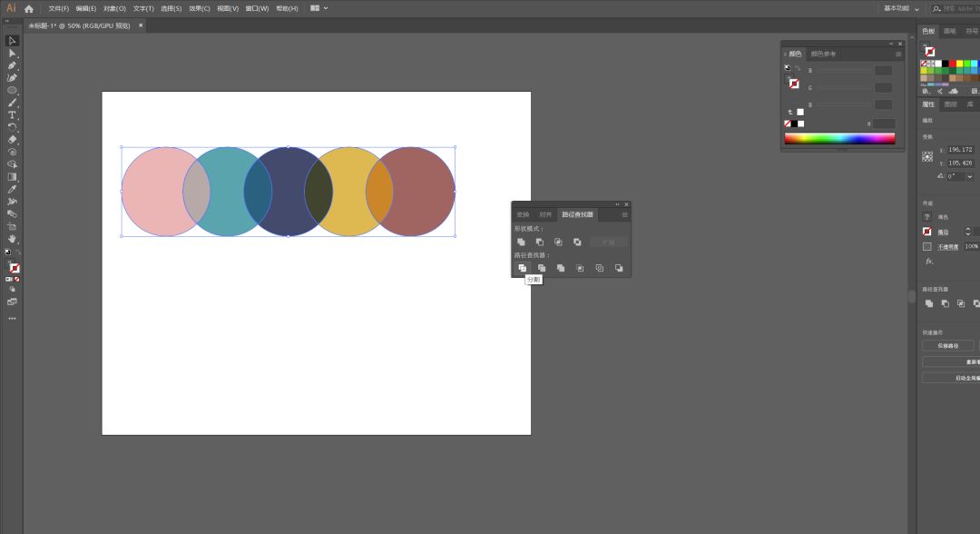
Task: Switch to the 对齐 tab
Action: pyautogui.click(x=544, y=215)
